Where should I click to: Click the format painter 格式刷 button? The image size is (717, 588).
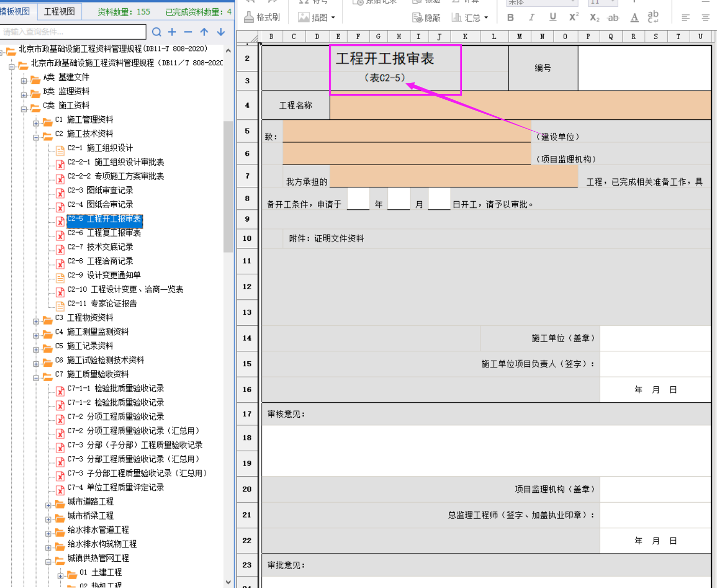coord(262,17)
